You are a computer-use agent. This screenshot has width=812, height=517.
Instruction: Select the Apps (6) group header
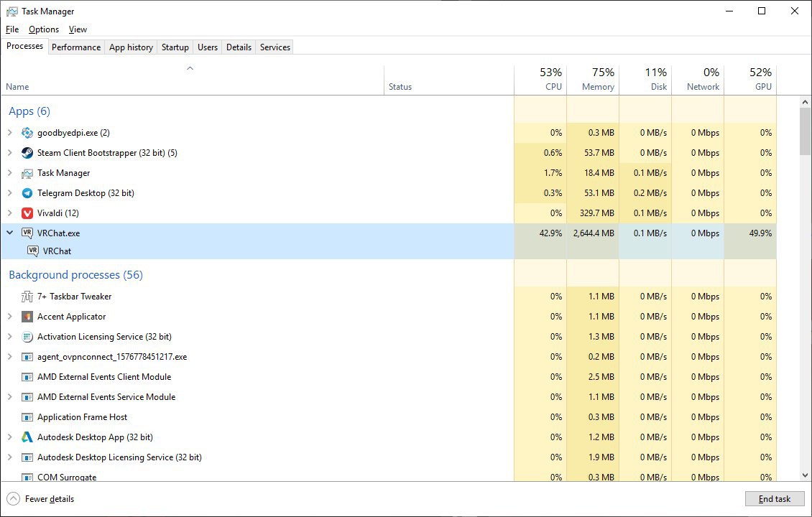29,111
